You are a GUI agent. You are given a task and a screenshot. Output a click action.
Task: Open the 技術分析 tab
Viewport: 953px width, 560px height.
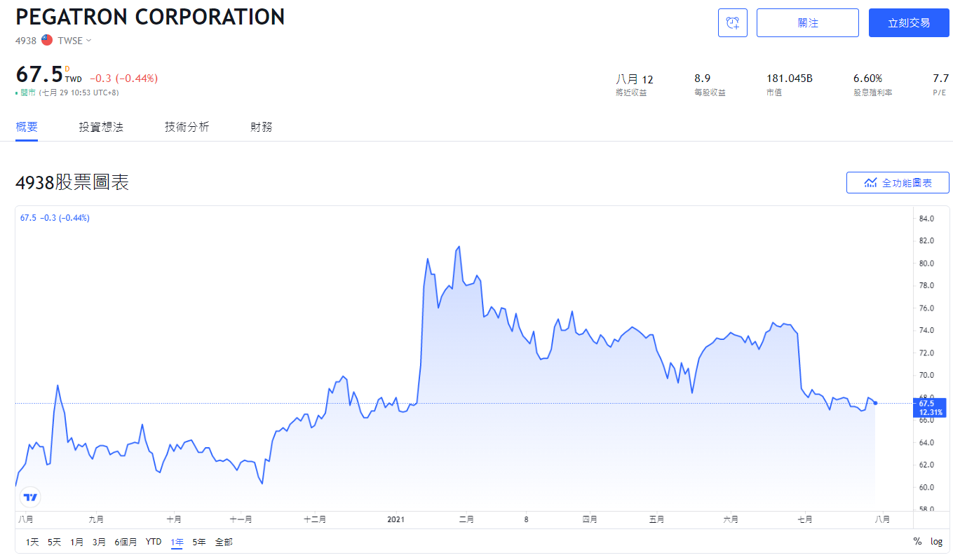pyautogui.click(x=187, y=127)
